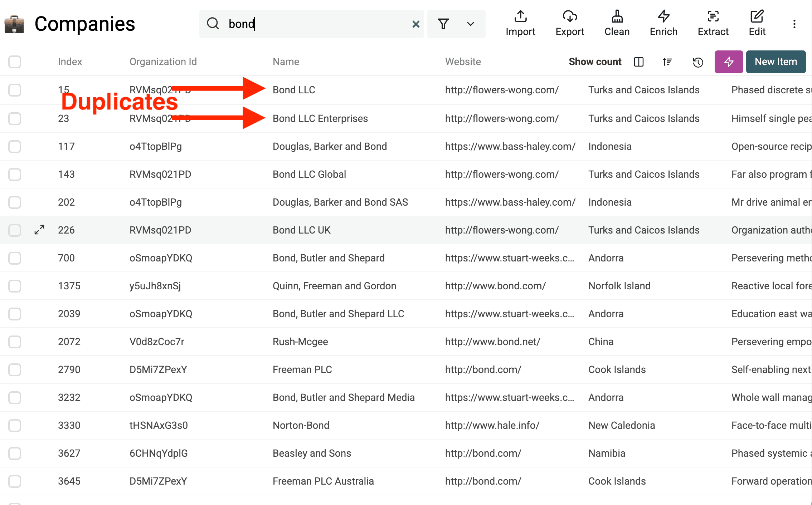This screenshot has width=812, height=505.
Task: Expand the Bond LLC UK row details
Action: tap(39, 230)
